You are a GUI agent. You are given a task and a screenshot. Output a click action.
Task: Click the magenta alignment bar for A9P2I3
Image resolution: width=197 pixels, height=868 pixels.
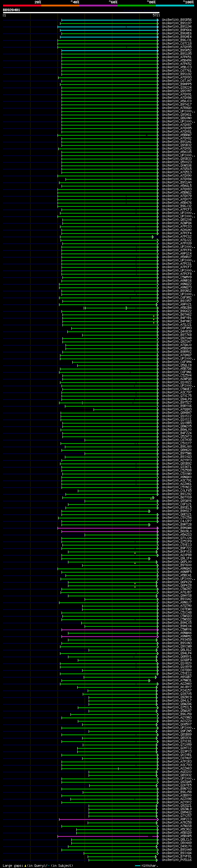point(109,819)
